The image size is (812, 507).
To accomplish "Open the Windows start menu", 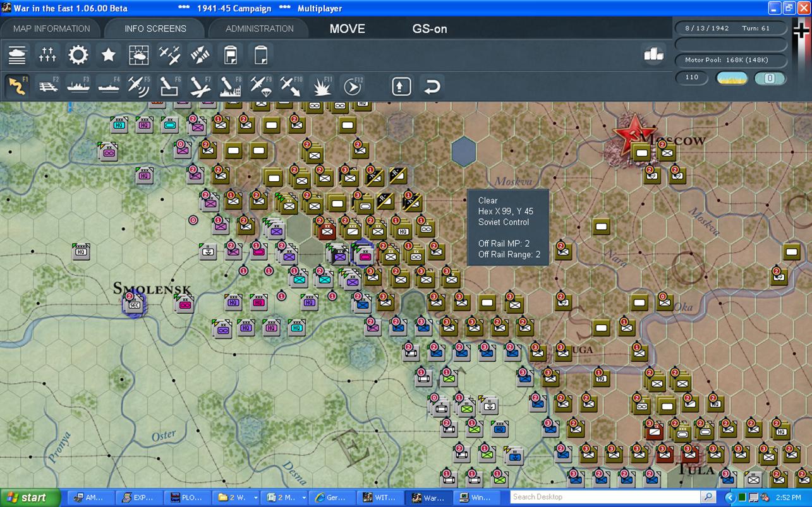I will (30, 498).
